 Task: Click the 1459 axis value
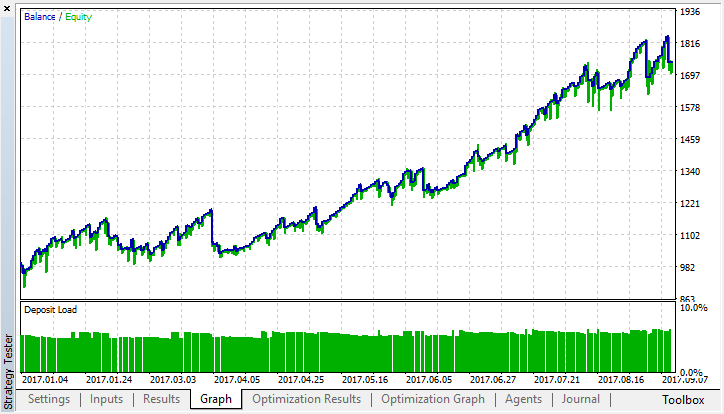690,139
